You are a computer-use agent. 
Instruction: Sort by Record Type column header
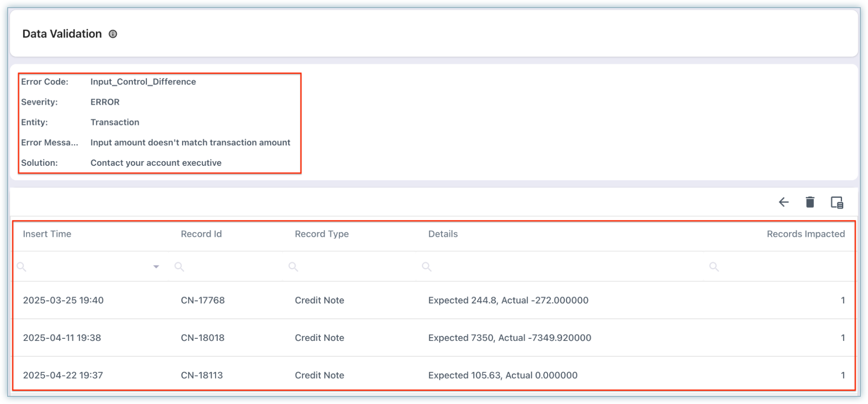(322, 234)
